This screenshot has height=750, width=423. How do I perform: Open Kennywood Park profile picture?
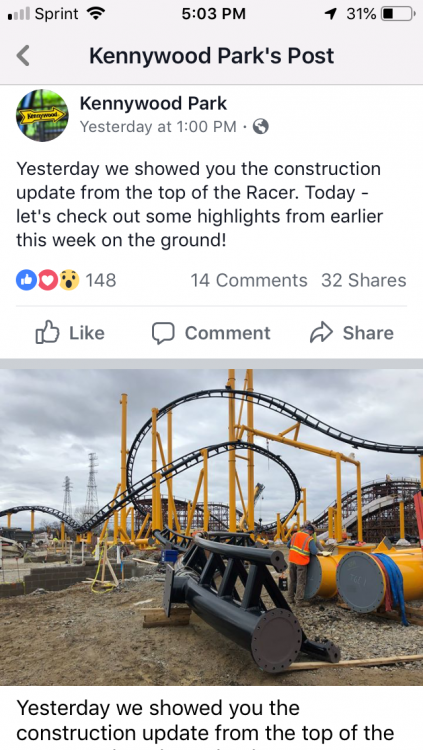click(x=42, y=115)
